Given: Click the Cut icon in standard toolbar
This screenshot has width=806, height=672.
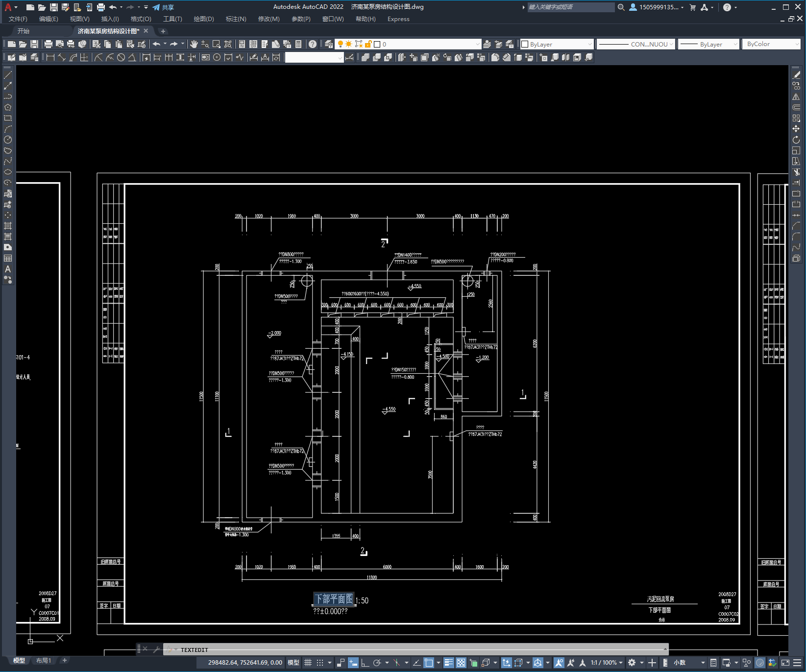Looking at the screenshot, I should [97, 44].
